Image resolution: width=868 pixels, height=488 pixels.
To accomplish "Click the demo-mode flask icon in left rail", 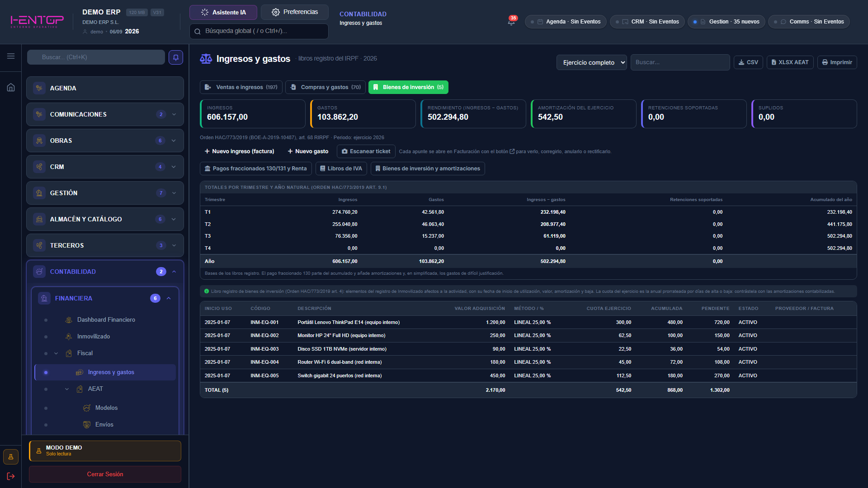I will tap(11, 457).
